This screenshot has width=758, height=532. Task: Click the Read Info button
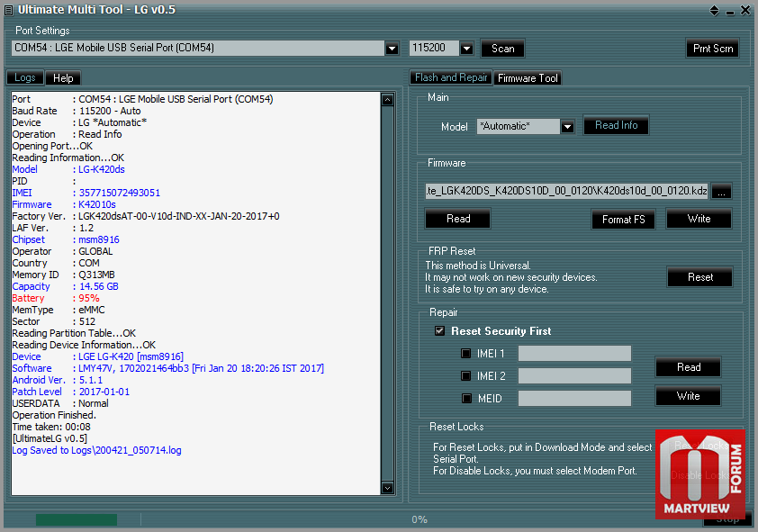click(x=616, y=126)
